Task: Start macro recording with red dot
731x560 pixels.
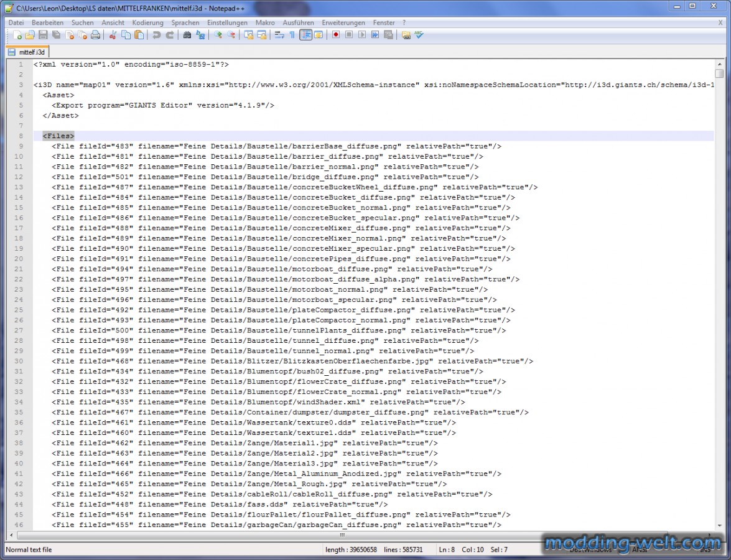Action: 336,35
